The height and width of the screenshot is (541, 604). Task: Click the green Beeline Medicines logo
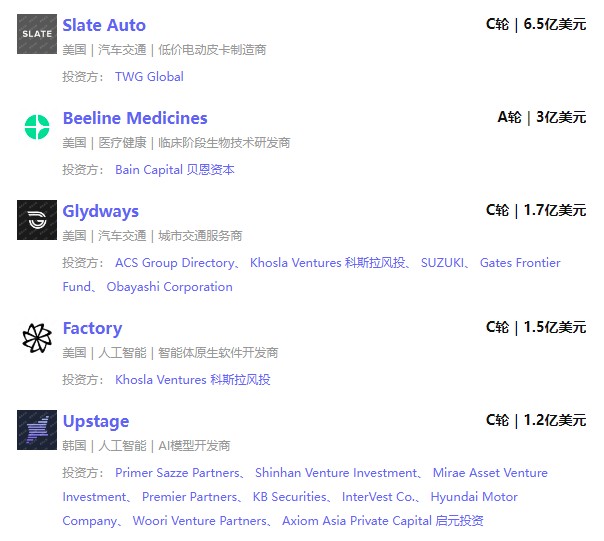(x=37, y=127)
